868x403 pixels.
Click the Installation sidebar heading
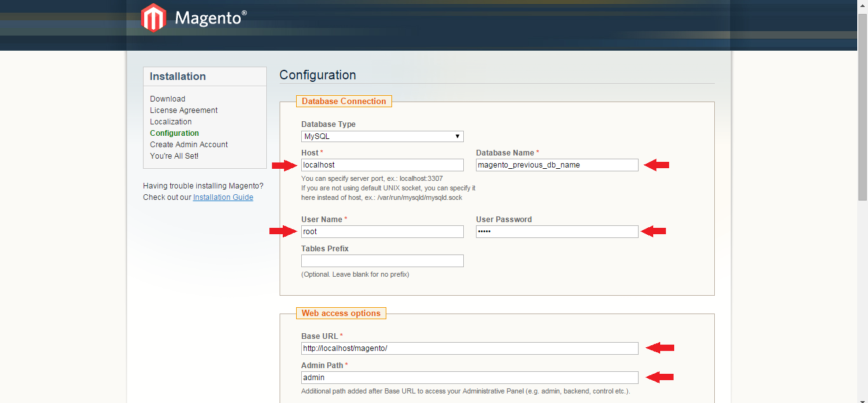tap(178, 76)
